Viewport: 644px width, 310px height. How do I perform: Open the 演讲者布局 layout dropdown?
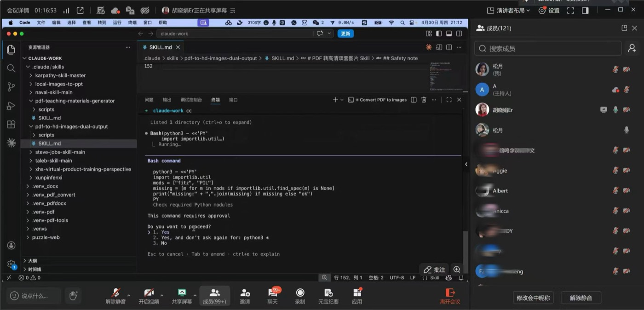(x=508, y=10)
